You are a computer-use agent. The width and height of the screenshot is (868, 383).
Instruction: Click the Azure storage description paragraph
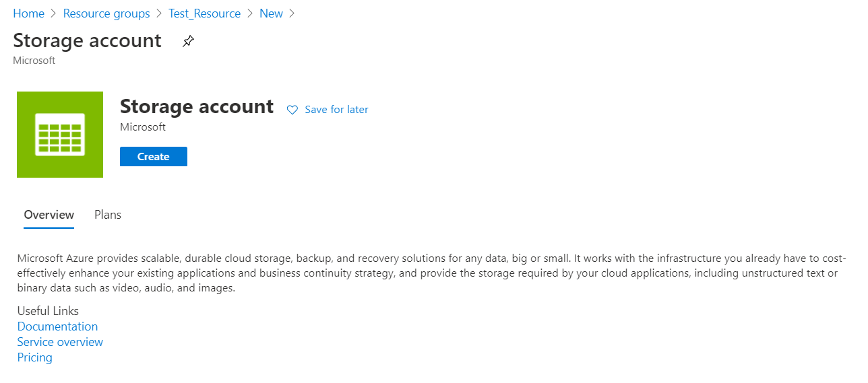(x=431, y=273)
